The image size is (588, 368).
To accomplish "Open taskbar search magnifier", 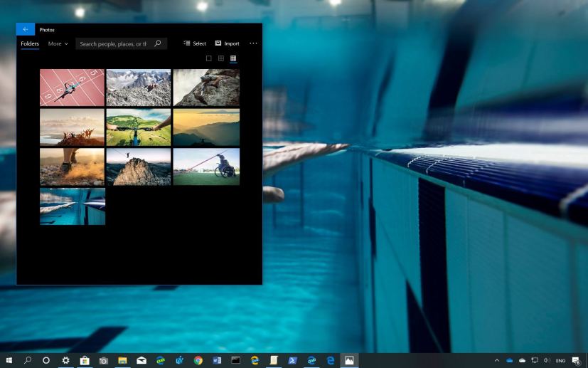I will tap(28, 360).
